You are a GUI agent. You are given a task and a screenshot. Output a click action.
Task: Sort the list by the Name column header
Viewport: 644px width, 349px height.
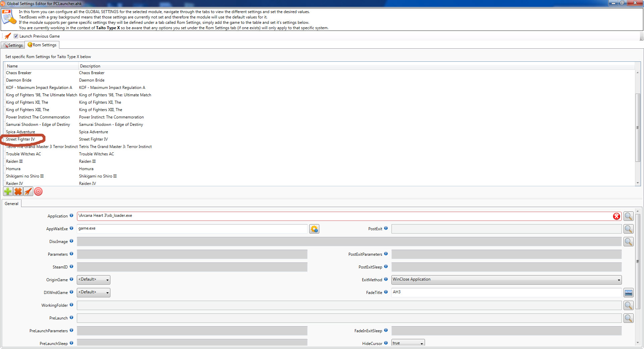(41, 66)
